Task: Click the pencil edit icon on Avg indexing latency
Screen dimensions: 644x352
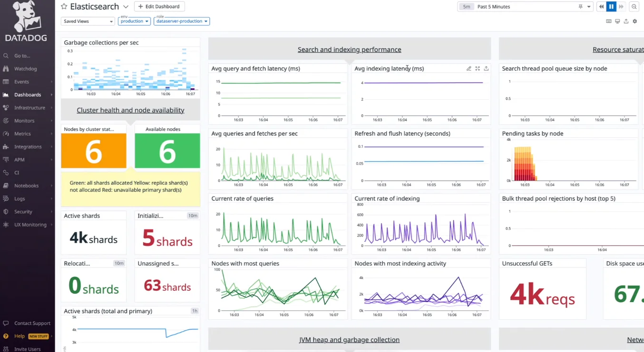Action: (x=468, y=69)
